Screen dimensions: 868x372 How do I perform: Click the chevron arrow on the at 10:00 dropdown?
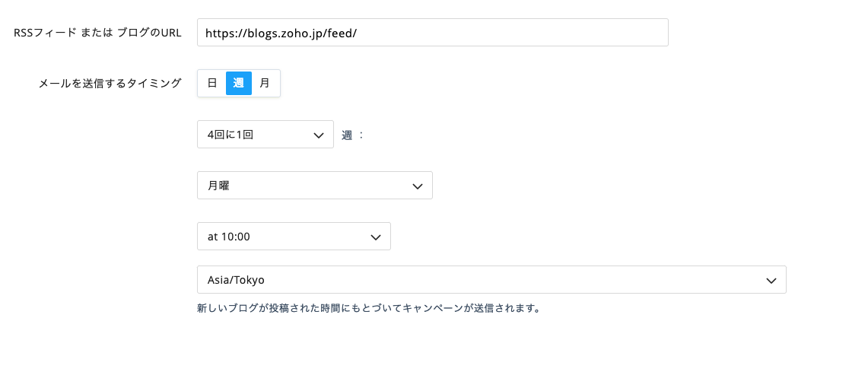pyautogui.click(x=375, y=237)
